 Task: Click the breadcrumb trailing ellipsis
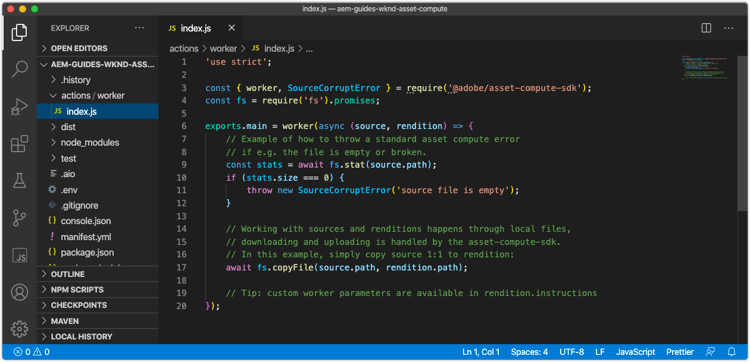[309, 49]
